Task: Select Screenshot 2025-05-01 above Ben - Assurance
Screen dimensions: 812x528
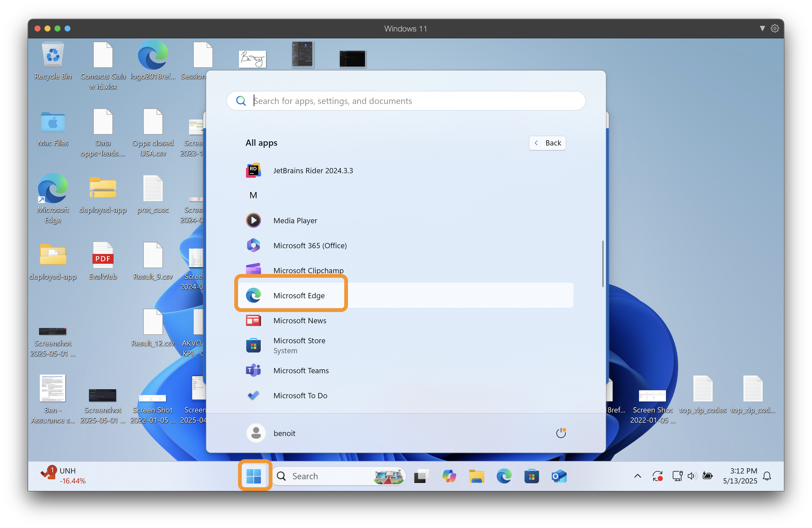Action: (x=53, y=342)
